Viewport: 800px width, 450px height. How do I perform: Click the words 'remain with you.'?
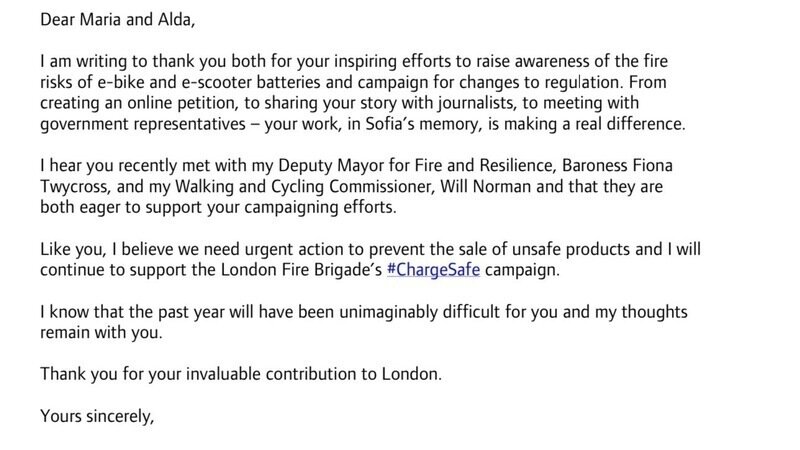click(x=99, y=334)
